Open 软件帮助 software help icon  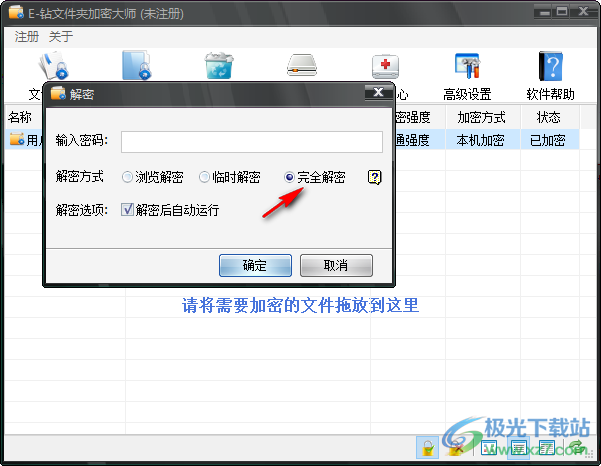pos(550,66)
